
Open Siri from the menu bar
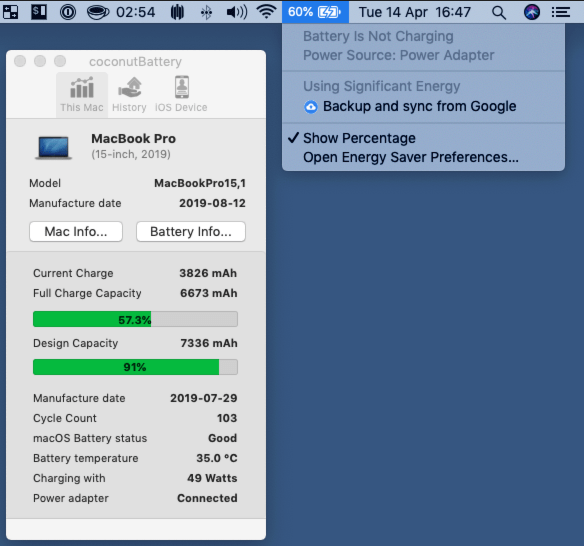532,12
